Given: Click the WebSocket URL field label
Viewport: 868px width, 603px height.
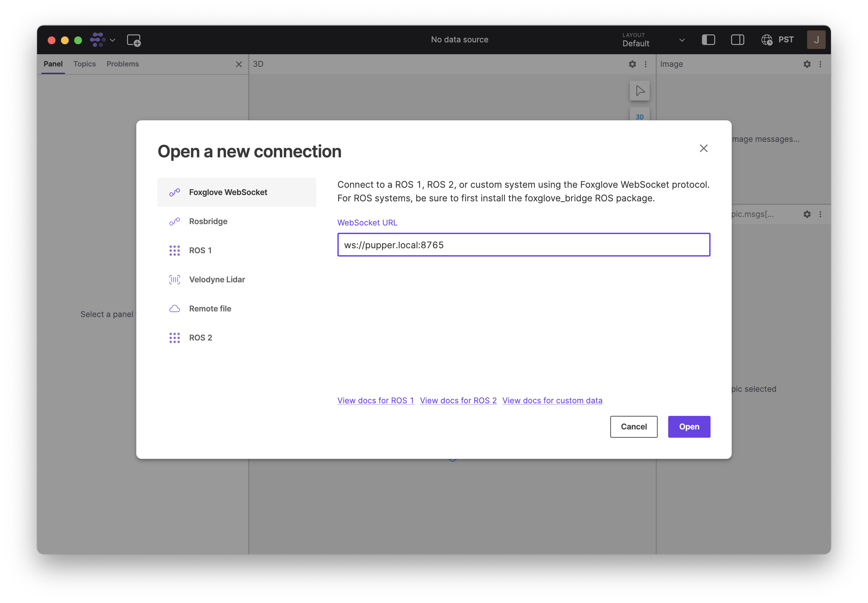Looking at the screenshot, I should 367,222.
